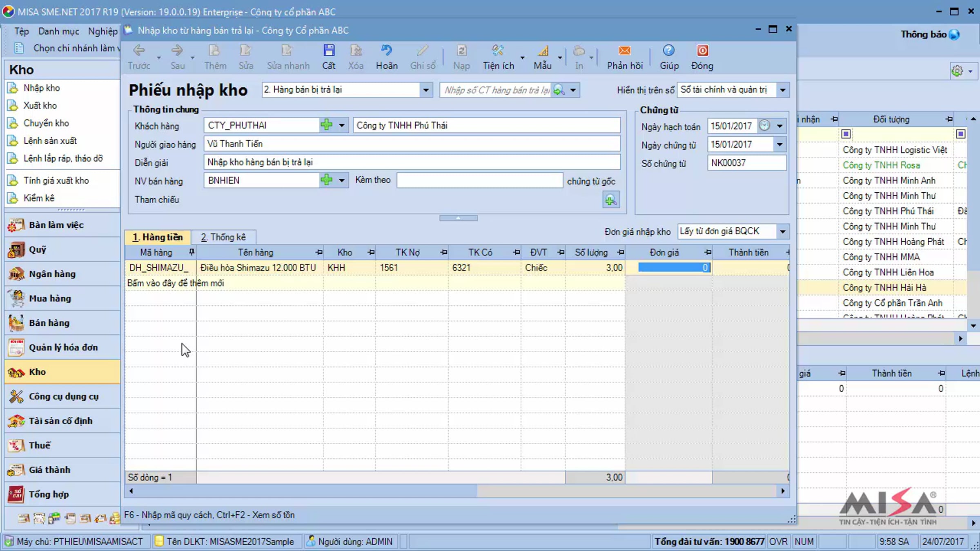Click the Người giao hàng input field
The image size is (980, 551).
click(x=412, y=144)
